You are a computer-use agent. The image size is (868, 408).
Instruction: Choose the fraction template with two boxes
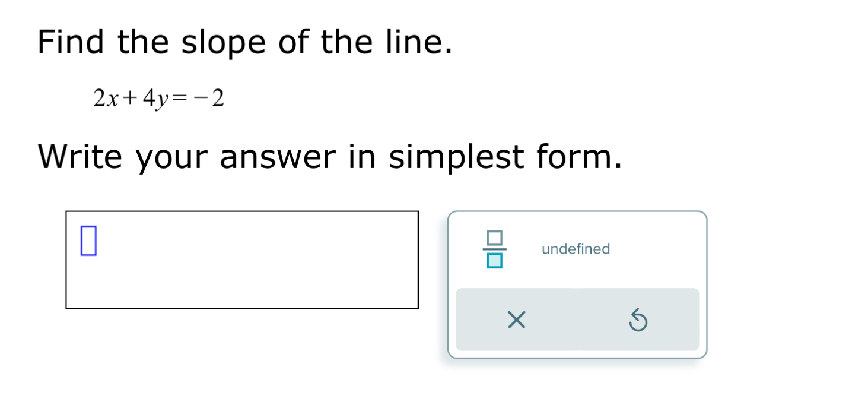[494, 248]
